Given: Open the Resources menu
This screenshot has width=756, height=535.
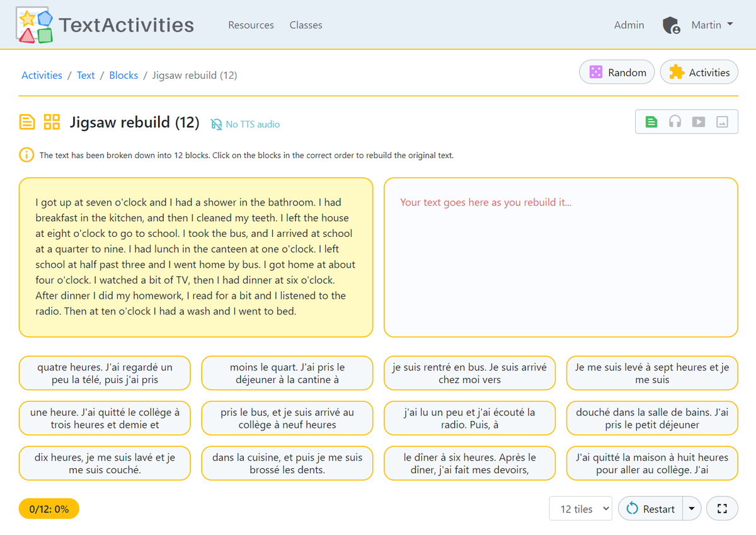Looking at the screenshot, I should (x=251, y=25).
